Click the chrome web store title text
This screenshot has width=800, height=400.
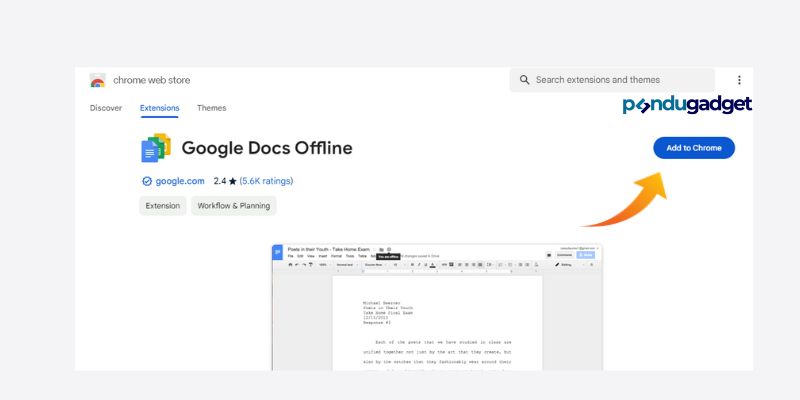(x=152, y=80)
